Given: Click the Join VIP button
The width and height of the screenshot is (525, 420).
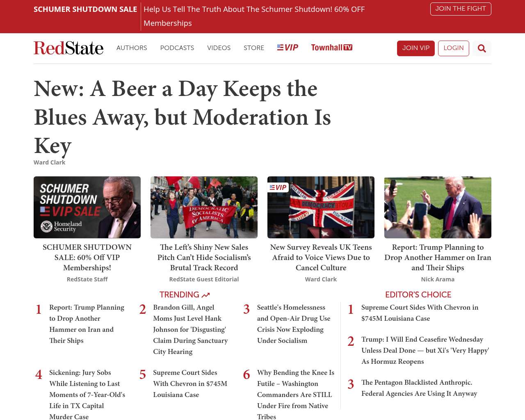Looking at the screenshot, I should click(x=416, y=48).
